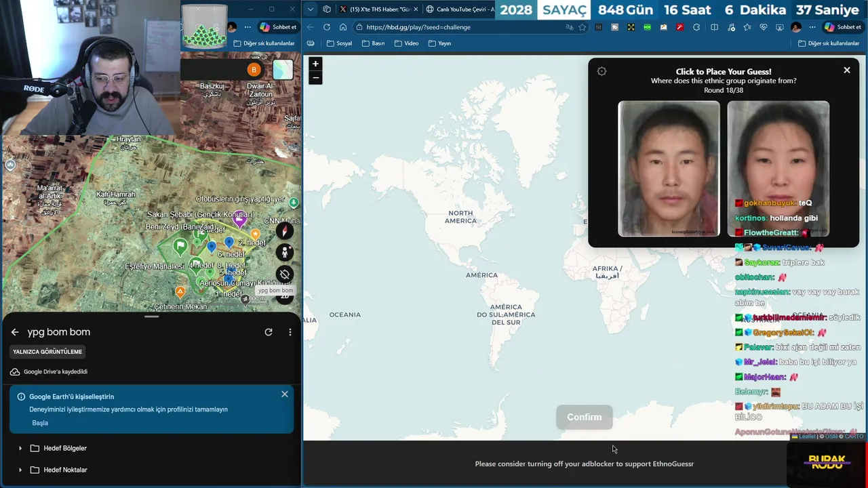
Task: Go to the browser home page
Action: [x=343, y=27]
